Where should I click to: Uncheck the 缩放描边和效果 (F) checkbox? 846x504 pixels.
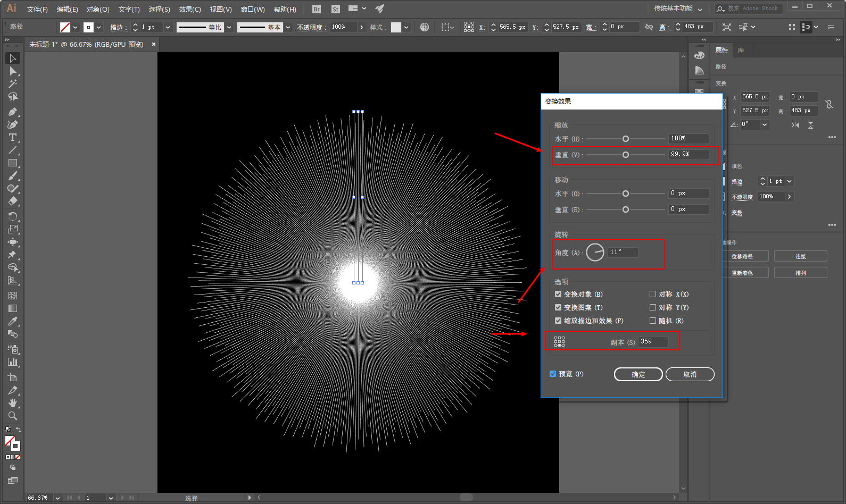558,321
